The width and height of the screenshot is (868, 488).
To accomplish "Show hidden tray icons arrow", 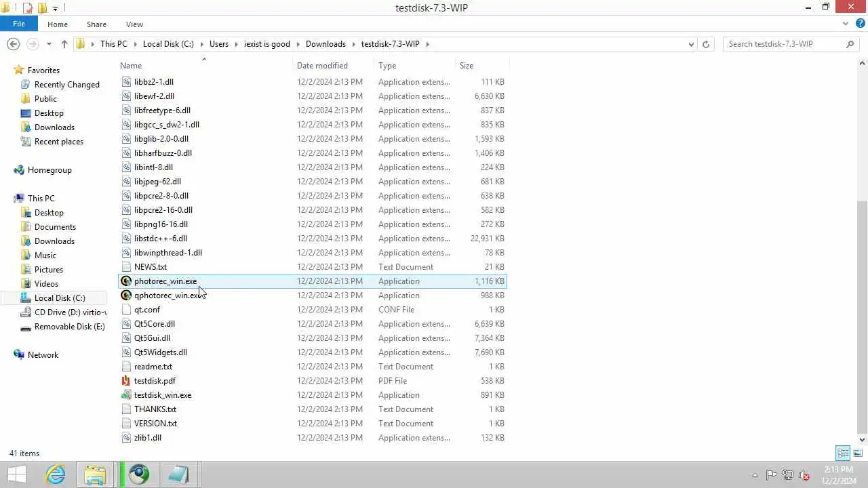I will tap(755, 475).
